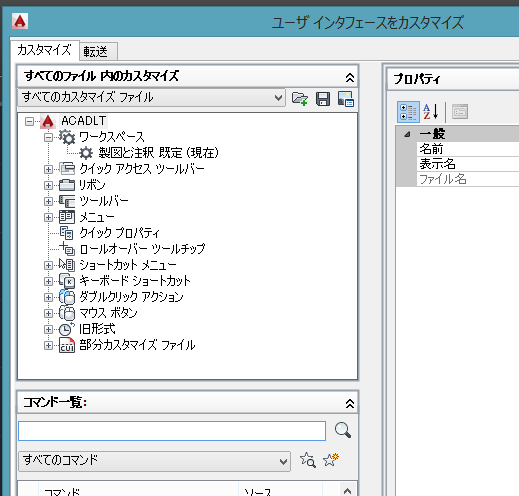Click the コマンド column header
519x496 pixels.
pos(139,489)
